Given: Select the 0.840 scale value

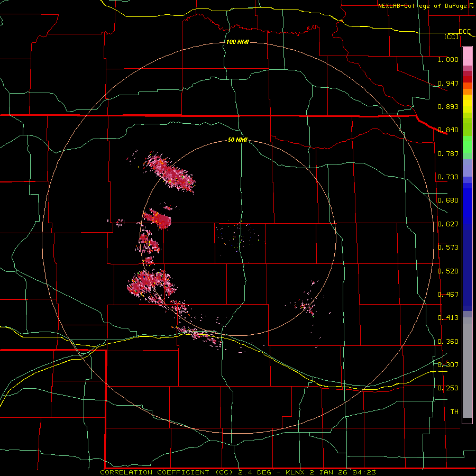Looking at the screenshot, I should point(448,130).
